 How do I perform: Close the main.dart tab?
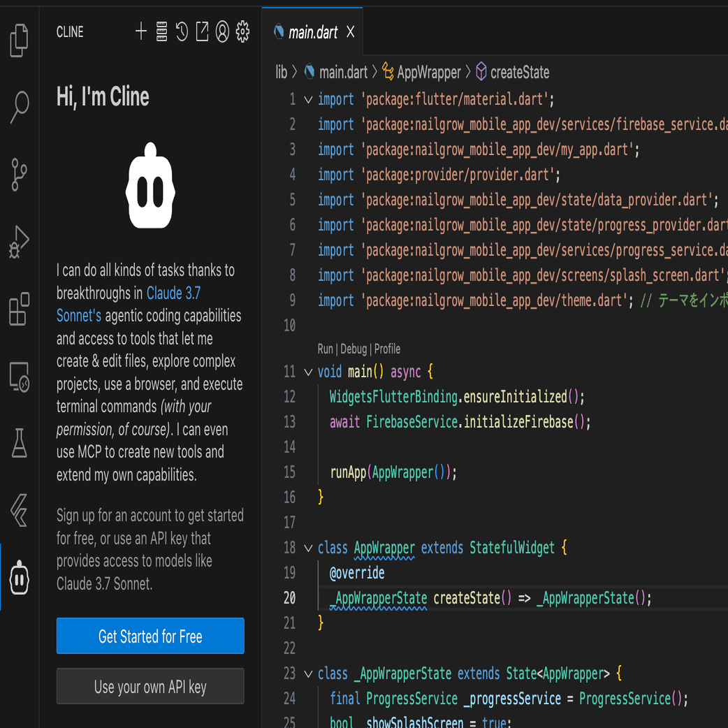351,31
